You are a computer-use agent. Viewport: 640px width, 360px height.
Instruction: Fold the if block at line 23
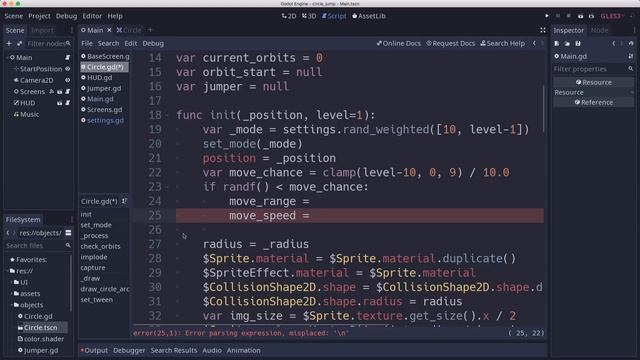tap(167, 187)
